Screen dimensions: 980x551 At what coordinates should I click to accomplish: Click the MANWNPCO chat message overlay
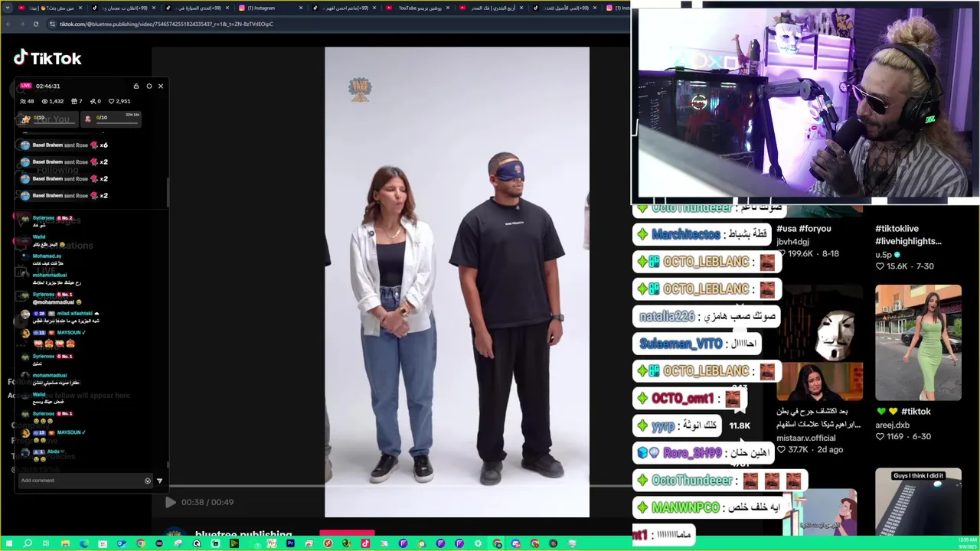click(x=710, y=507)
